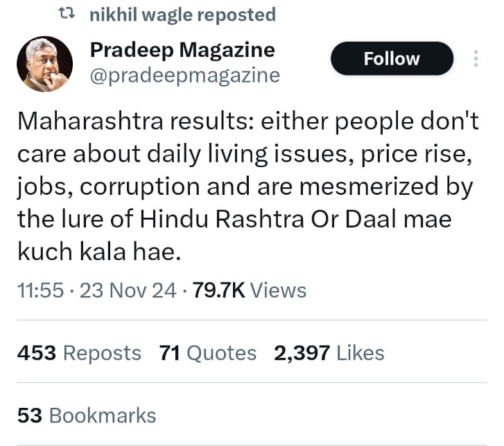Click the repost arrows icon
The height and width of the screenshot is (446, 504).
coord(67,14)
